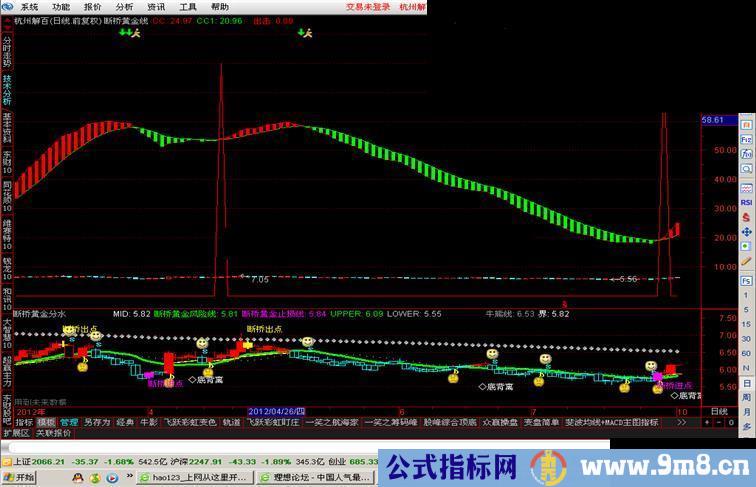Viewport: 756px width, 487px height.
Task: Open the 系统 menu
Action: coord(29,6)
